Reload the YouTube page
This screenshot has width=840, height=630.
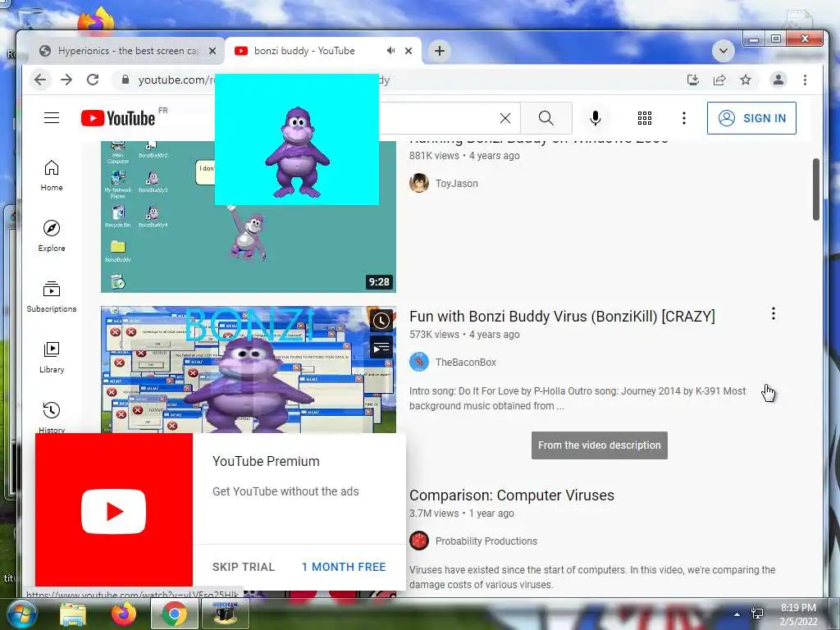click(93, 80)
